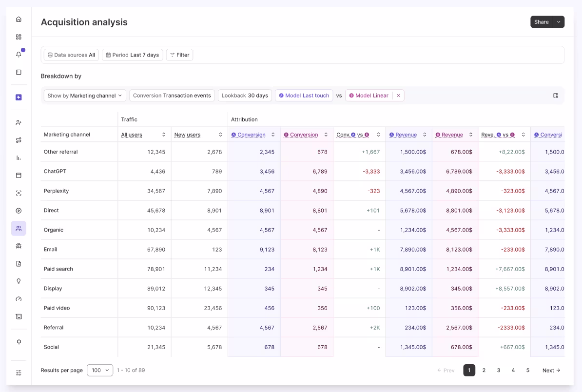Viewport: 582px width, 392px height.
Task: Go to page 4
Action: click(513, 370)
